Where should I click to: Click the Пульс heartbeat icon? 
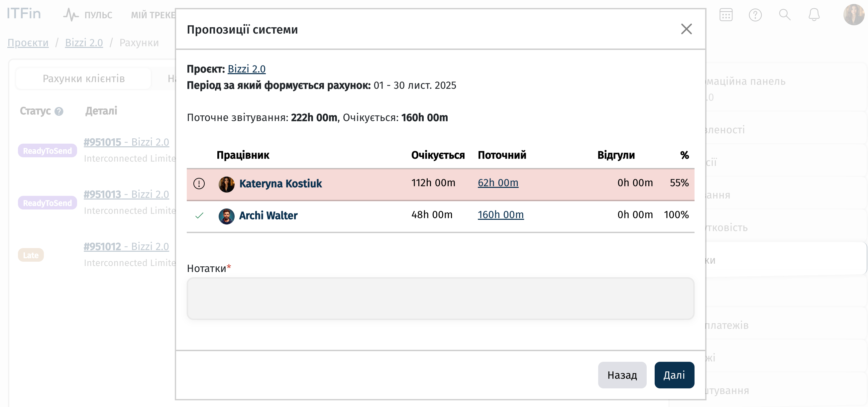tap(71, 15)
